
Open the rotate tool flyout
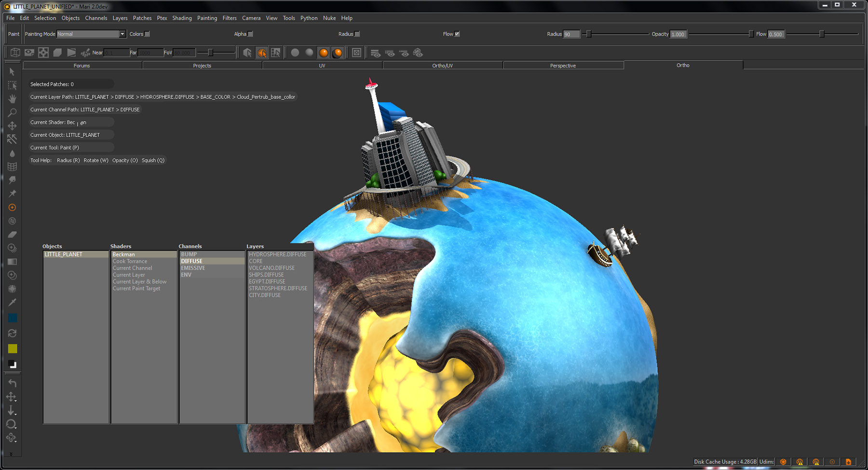point(12,424)
